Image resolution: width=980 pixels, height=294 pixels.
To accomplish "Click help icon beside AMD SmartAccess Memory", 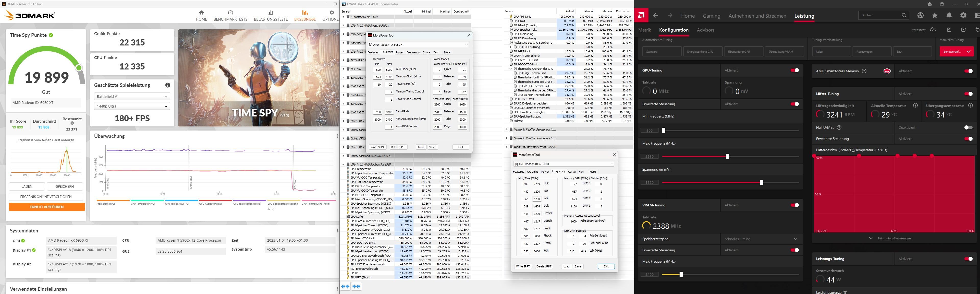I will 864,71.
